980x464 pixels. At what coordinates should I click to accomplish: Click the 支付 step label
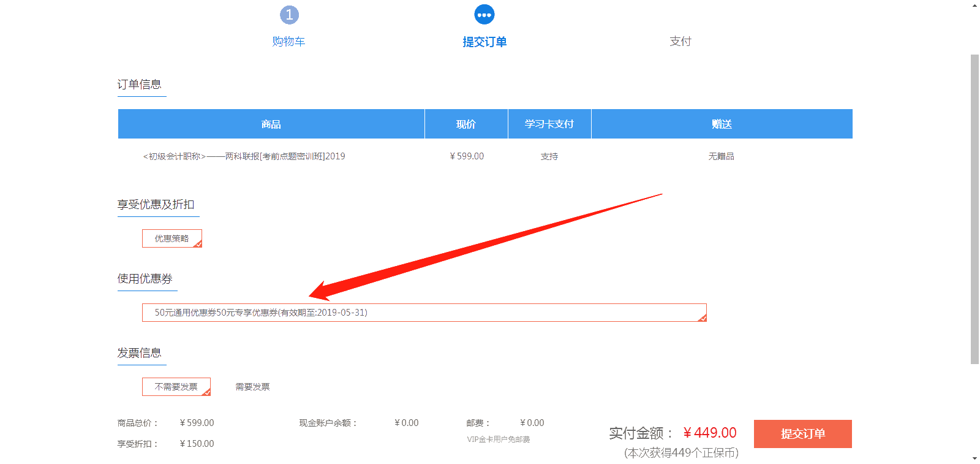pos(680,42)
